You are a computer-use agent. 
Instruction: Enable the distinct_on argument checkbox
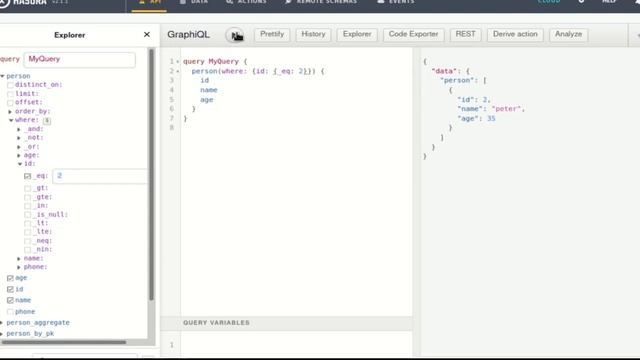pos(10,85)
